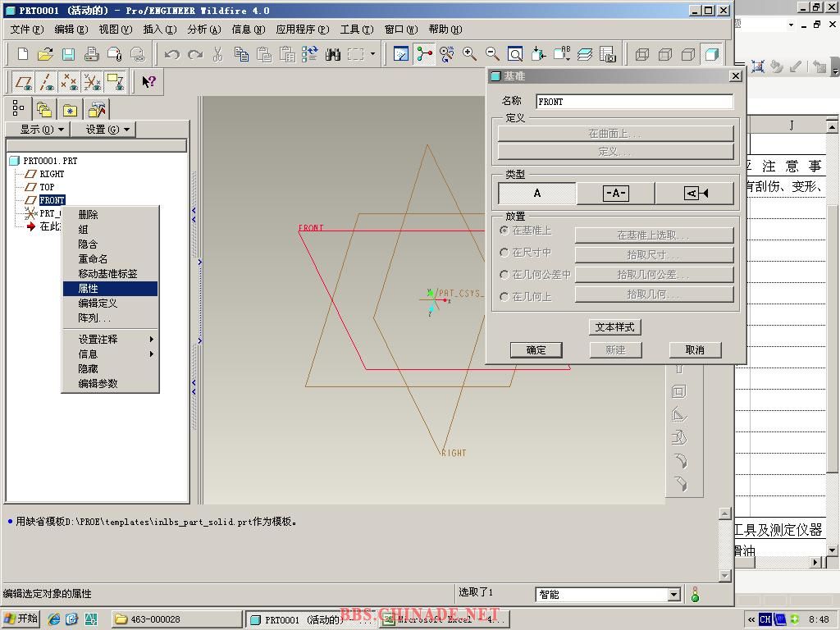Click the shell tool icon in right toolbar
The image size is (840, 630).
678,391
